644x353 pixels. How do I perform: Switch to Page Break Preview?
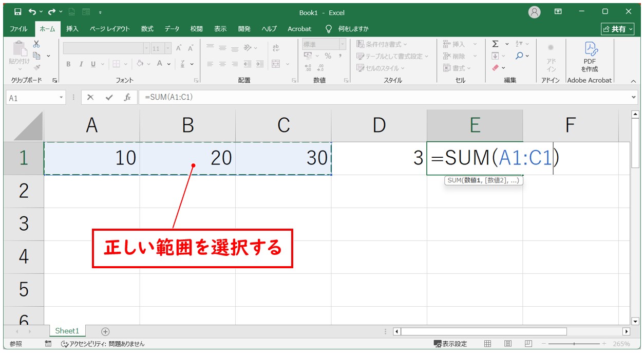[528, 344]
